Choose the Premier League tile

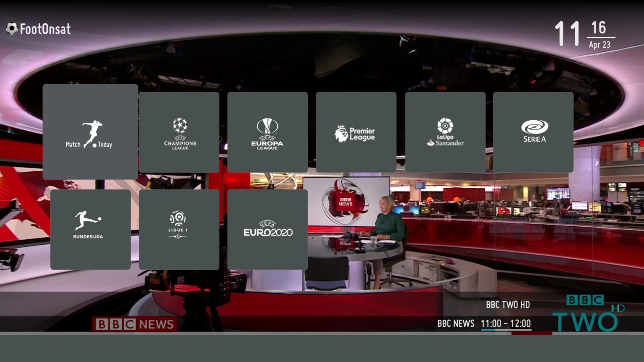(x=356, y=132)
